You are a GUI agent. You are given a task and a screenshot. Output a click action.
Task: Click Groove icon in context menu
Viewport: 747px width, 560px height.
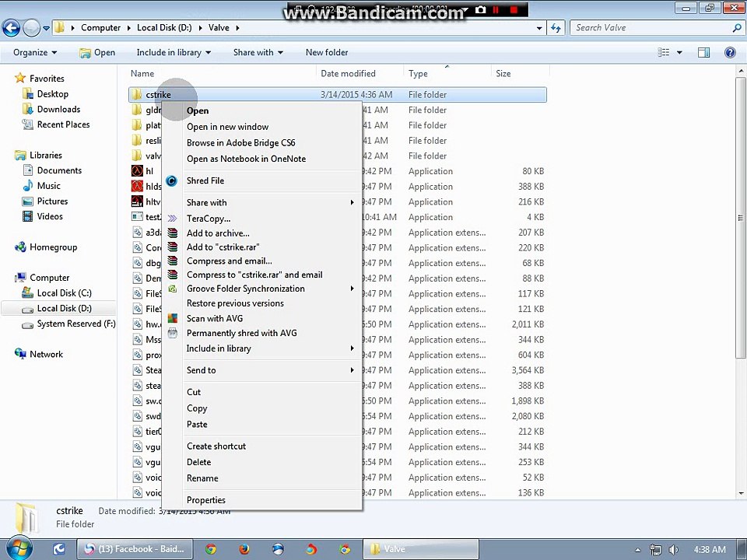pos(173,289)
